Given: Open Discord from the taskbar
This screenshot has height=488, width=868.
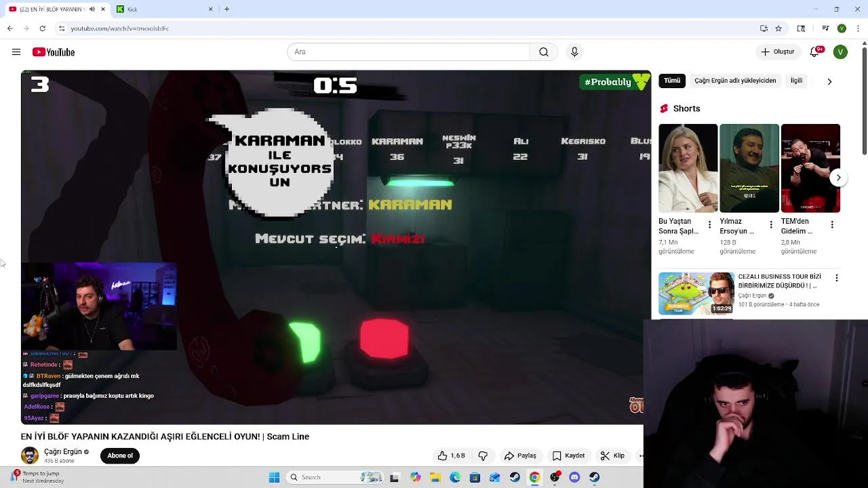Looking at the screenshot, I should click(574, 477).
